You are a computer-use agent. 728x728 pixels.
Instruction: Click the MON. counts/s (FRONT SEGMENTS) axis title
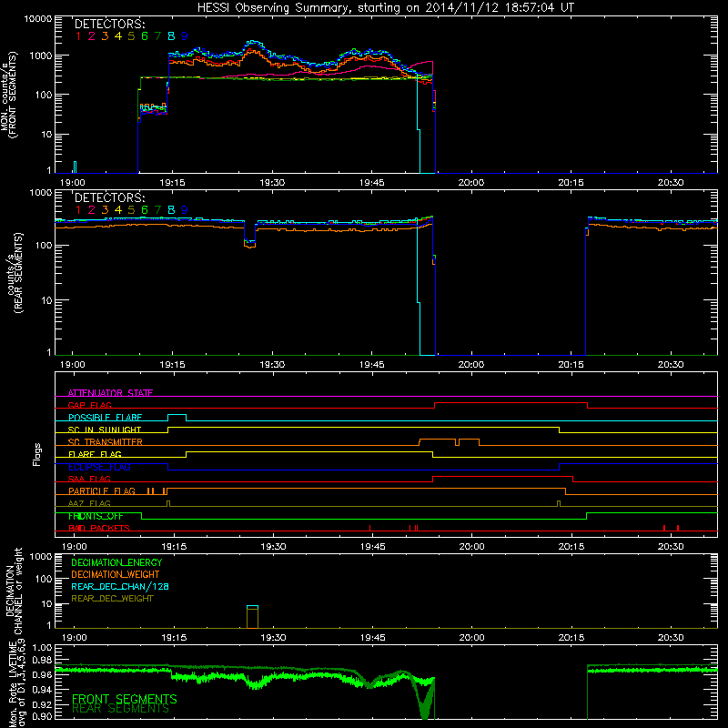click(x=8, y=95)
